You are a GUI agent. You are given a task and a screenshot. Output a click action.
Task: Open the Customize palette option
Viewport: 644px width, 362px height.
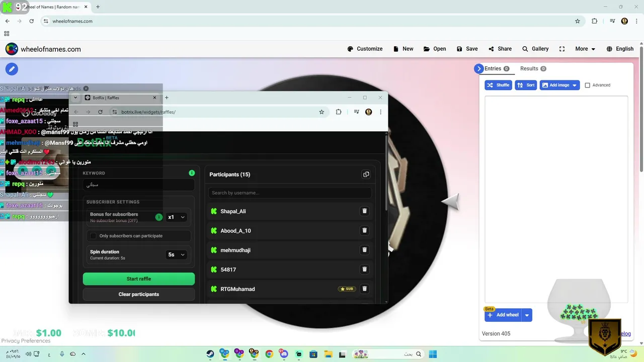(x=365, y=49)
